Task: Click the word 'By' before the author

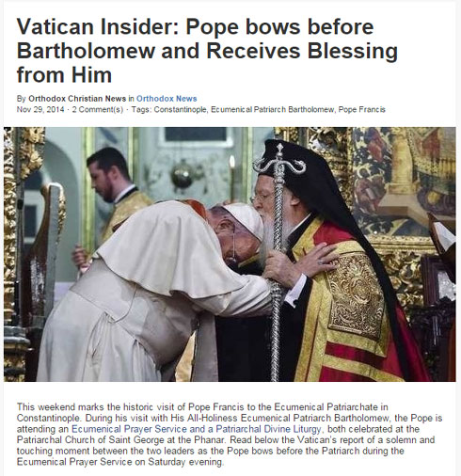Action: [x=21, y=99]
